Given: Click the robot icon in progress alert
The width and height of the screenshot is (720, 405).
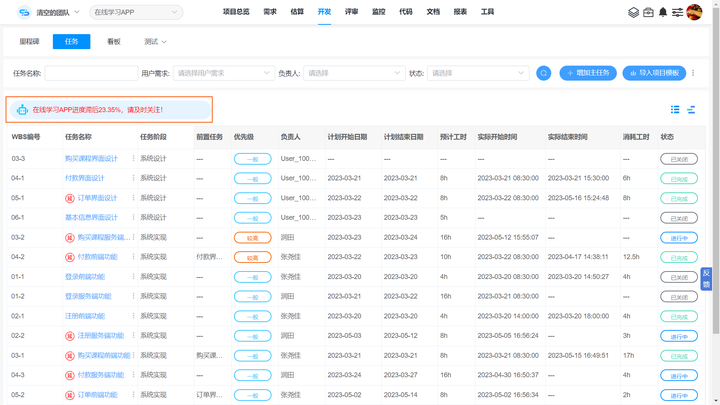Looking at the screenshot, I should [x=22, y=110].
